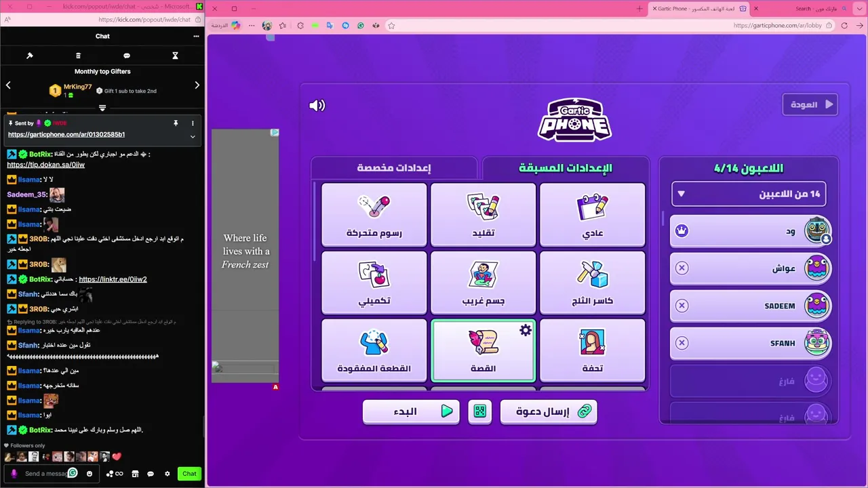
Task: Click the crown host icon next to ود
Action: (x=682, y=231)
